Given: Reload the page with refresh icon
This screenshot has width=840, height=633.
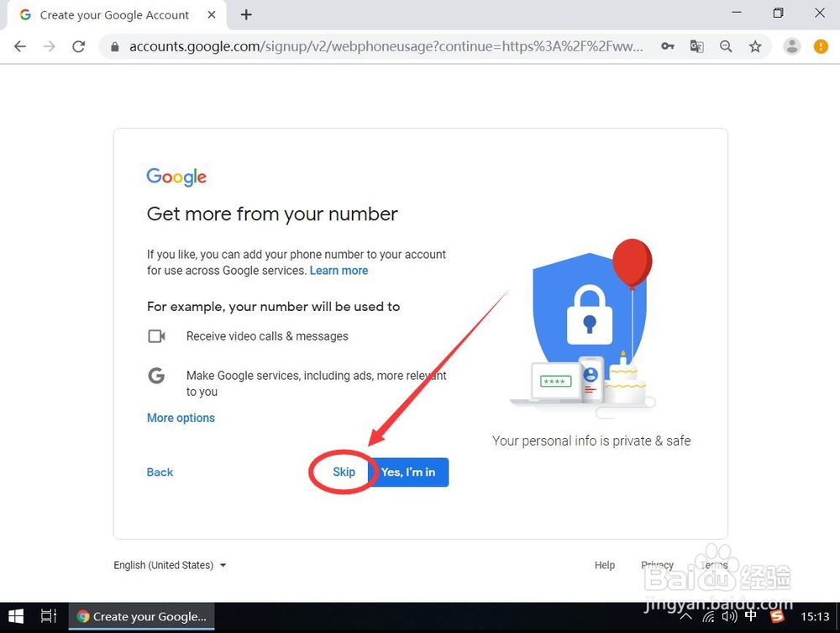Looking at the screenshot, I should coord(79,46).
